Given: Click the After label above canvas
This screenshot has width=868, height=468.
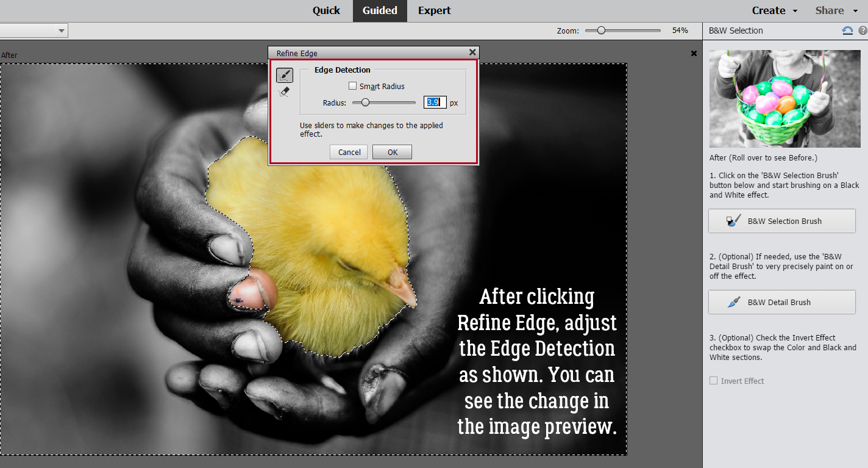Looking at the screenshot, I should tap(9, 55).
